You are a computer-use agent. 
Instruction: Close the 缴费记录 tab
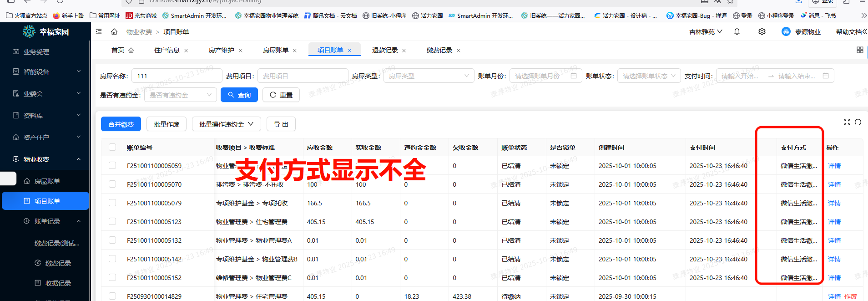pyautogui.click(x=459, y=51)
